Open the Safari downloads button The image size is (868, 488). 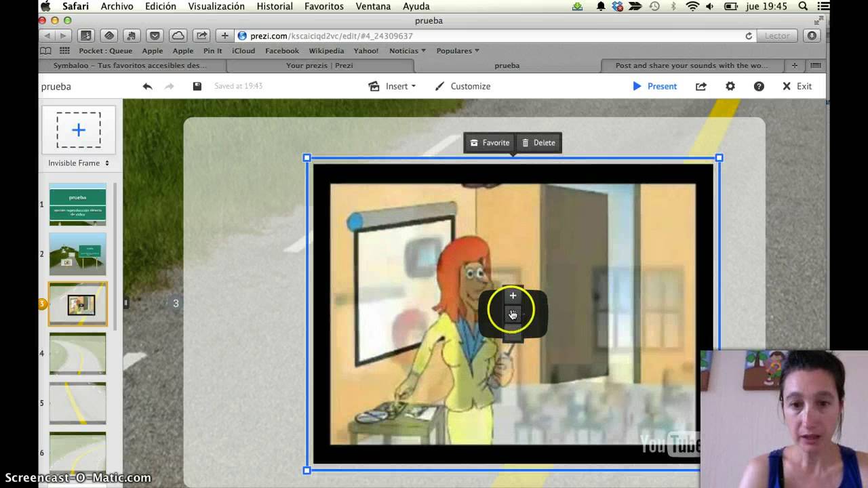pos(812,35)
